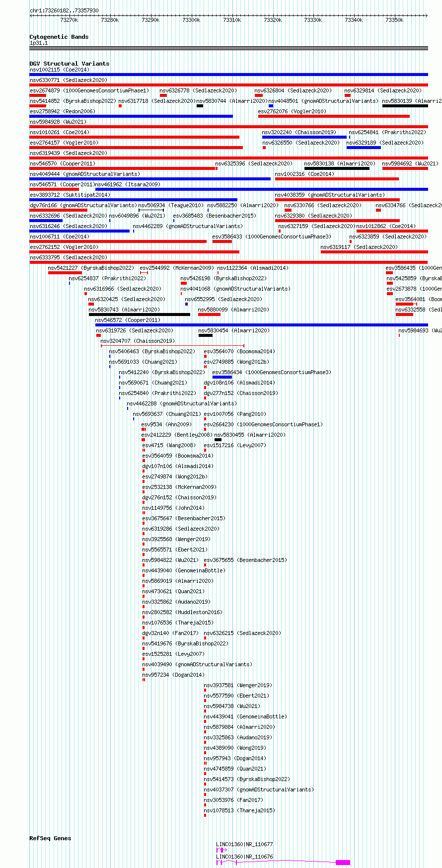The height and width of the screenshot is (868, 442).
Task: Open nsv1078513 (Thareja2015) variant
Action: (x=239, y=810)
